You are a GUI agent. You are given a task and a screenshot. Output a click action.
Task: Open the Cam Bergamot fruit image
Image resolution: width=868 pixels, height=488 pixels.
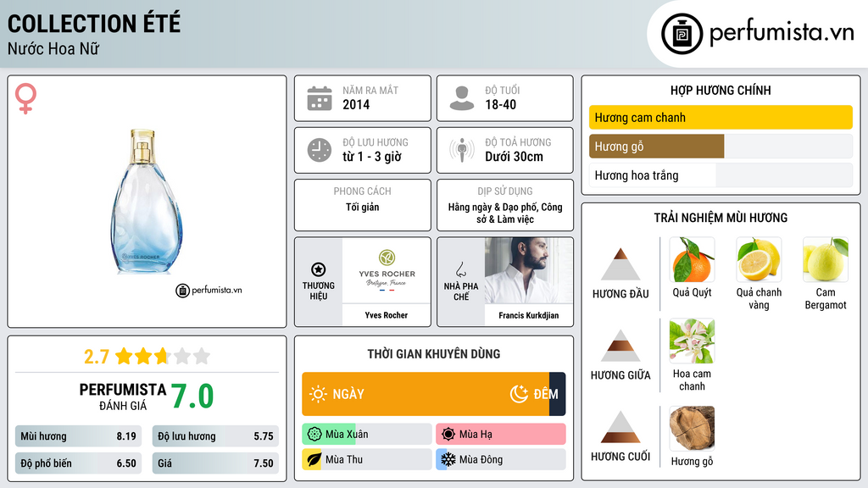tap(826, 260)
